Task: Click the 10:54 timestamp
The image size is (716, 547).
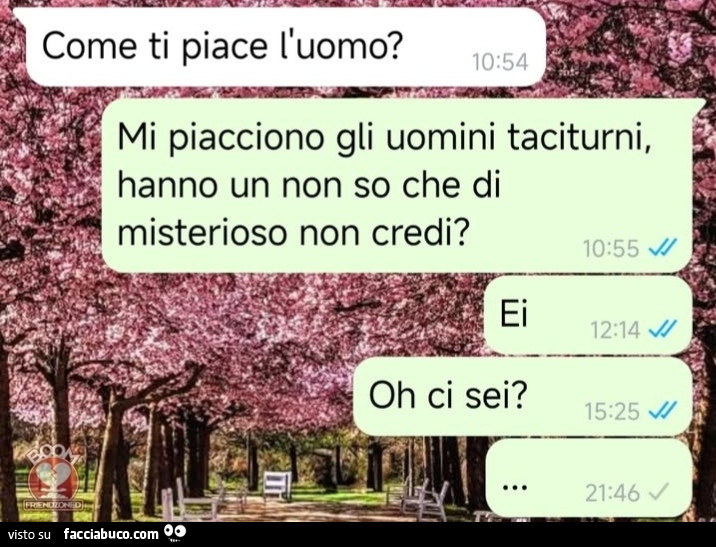Action: tap(500, 62)
